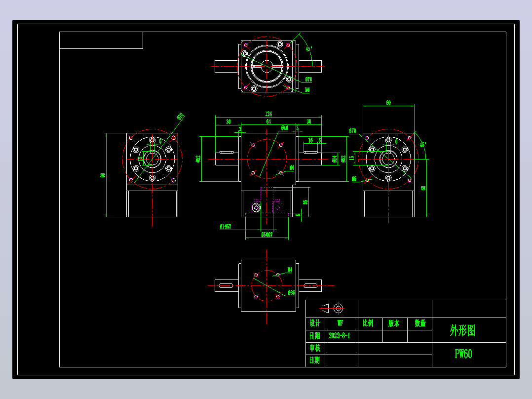Screen dimensions: 532x399
Task: Select the M4 label in bottom view
Action: 290,270
